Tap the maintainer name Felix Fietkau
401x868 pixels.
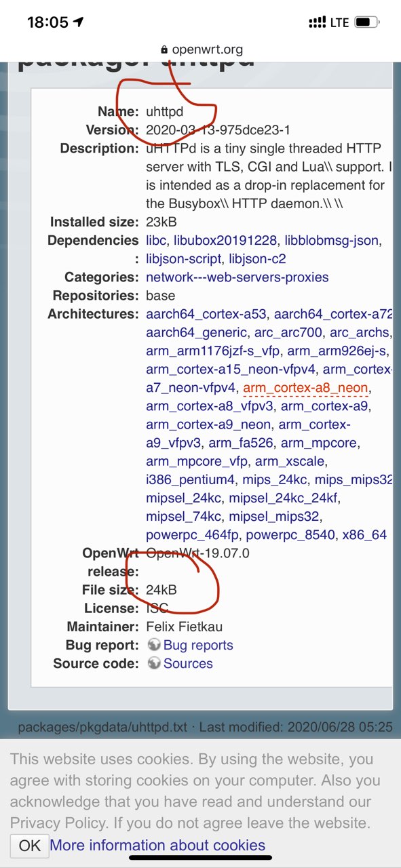184,627
